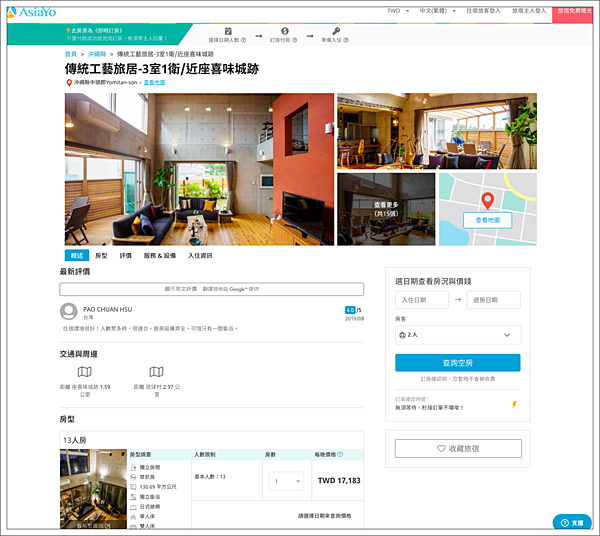Image resolution: width=600 pixels, height=536 pixels.
Task: Click the host login link
Action: (x=529, y=11)
